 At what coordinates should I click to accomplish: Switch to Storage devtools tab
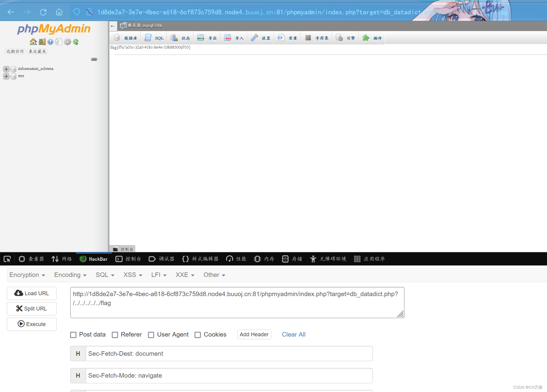pos(292,259)
